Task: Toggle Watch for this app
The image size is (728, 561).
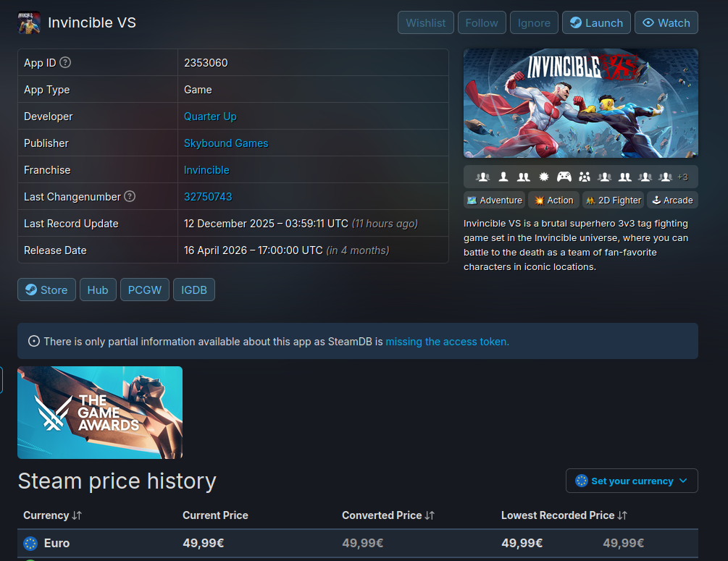Action: click(666, 22)
